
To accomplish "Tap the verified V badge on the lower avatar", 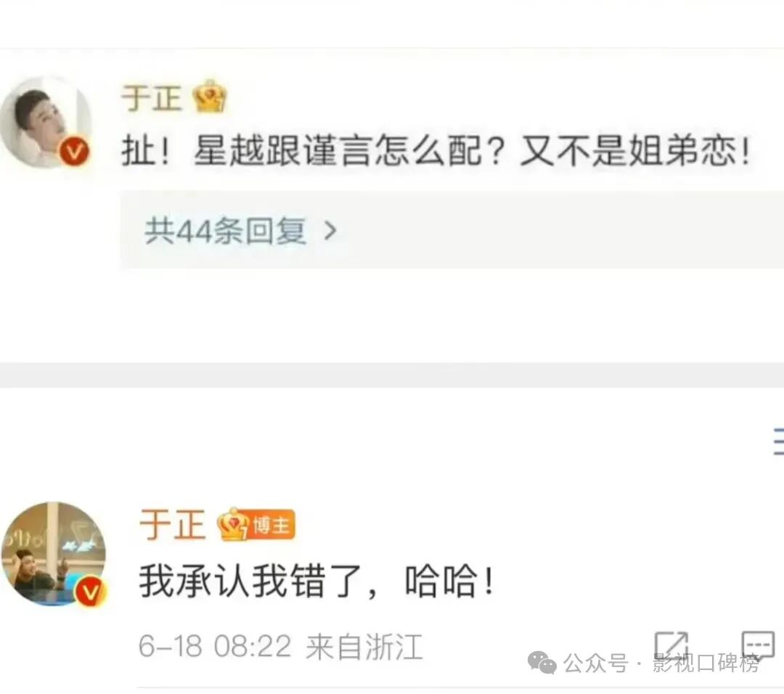I will point(91,592).
